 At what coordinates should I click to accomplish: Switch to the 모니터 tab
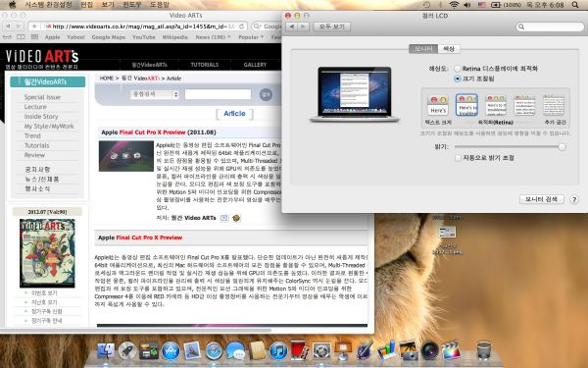tap(423, 49)
